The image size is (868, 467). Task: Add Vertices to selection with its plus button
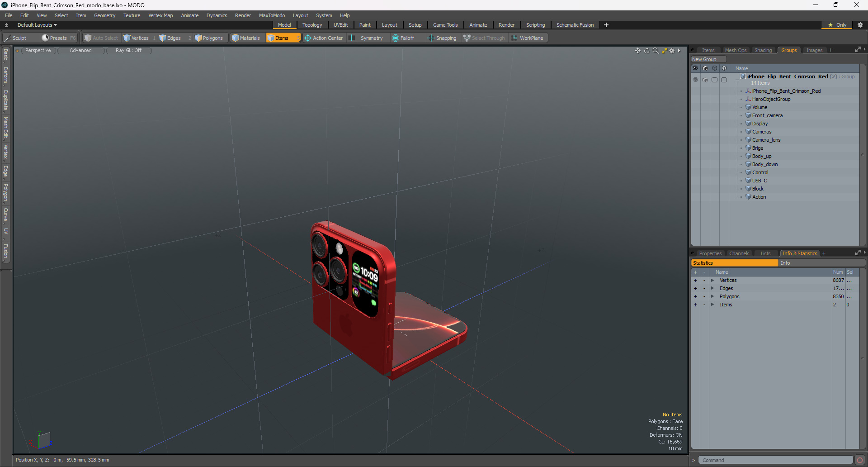[x=695, y=281]
